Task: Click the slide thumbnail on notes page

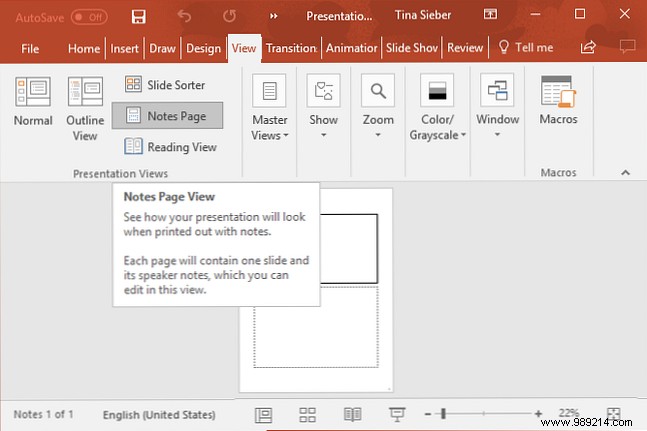Action: pyautogui.click(x=349, y=249)
